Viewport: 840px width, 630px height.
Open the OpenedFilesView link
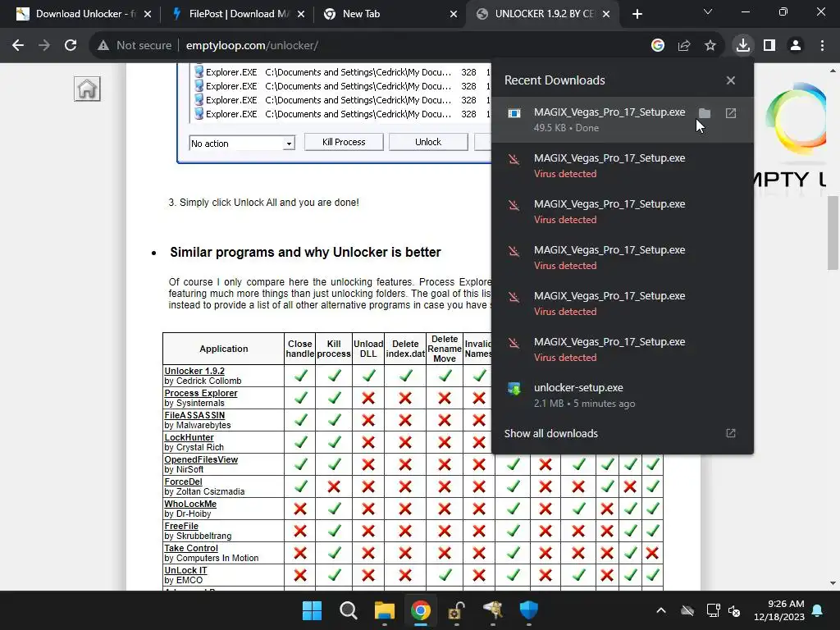(201, 459)
